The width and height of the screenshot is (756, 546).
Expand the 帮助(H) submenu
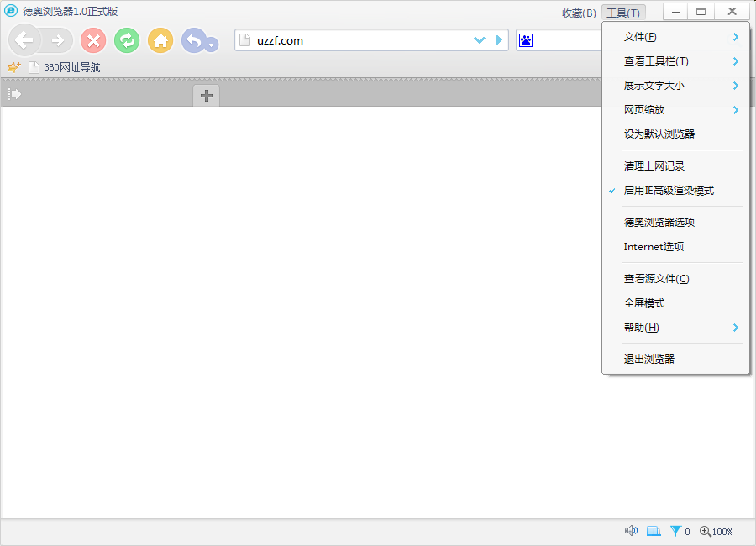pos(675,328)
